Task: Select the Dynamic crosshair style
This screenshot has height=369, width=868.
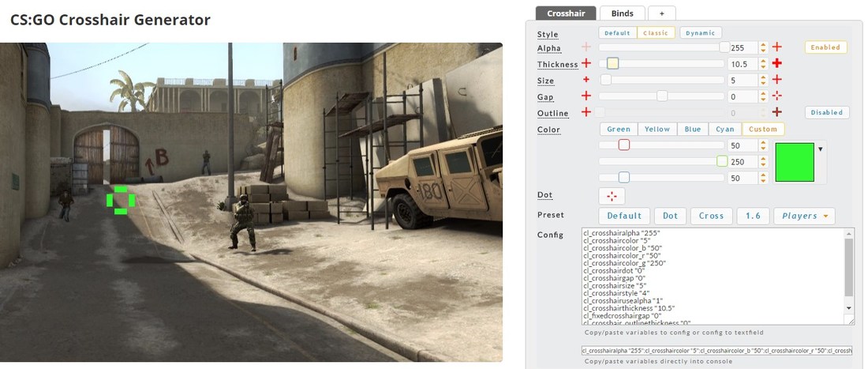Action: coord(700,33)
